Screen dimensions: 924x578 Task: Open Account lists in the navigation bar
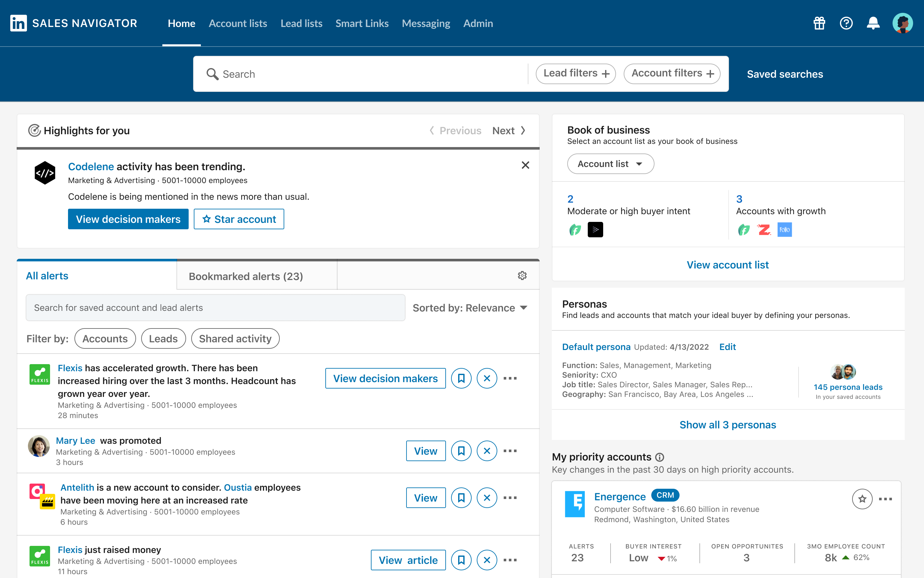[x=238, y=23]
